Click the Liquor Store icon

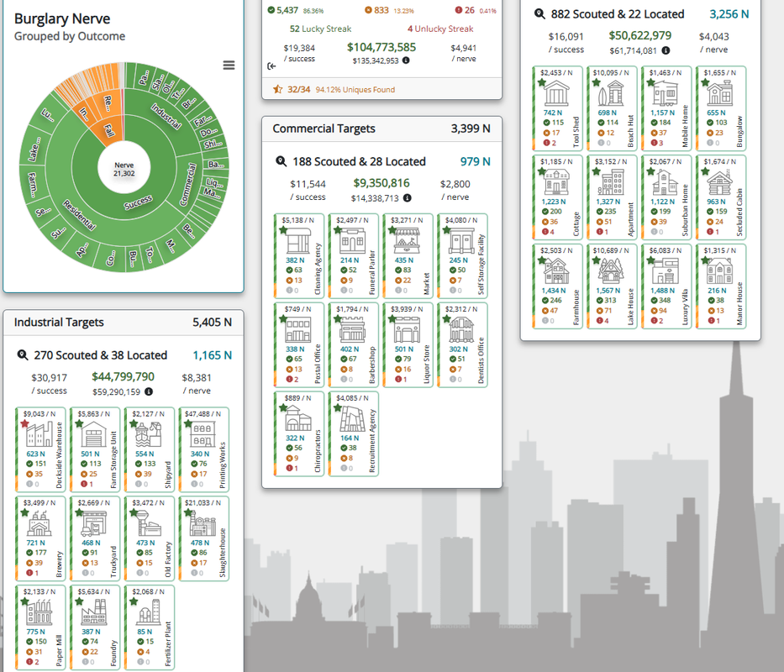pyautogui.click(x=407, y=329)
